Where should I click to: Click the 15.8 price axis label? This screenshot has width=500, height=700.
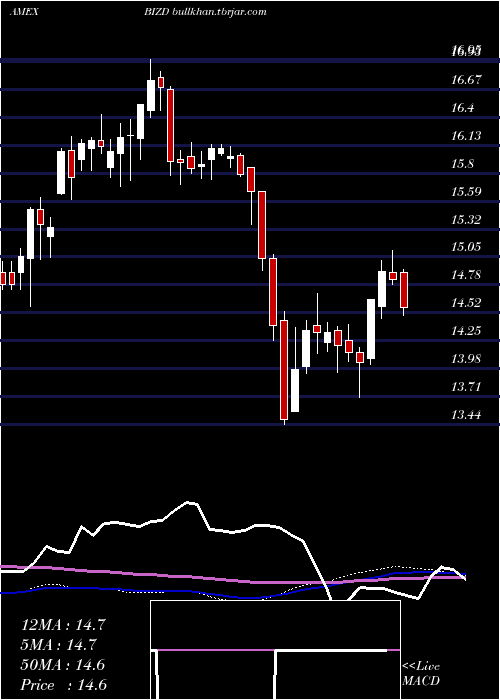click(463, 164)
